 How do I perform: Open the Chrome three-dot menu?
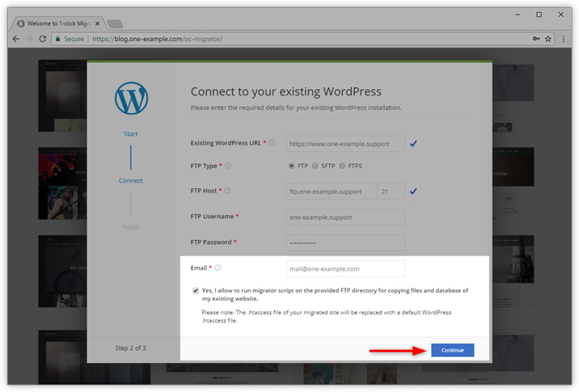(x=564, y=39)
